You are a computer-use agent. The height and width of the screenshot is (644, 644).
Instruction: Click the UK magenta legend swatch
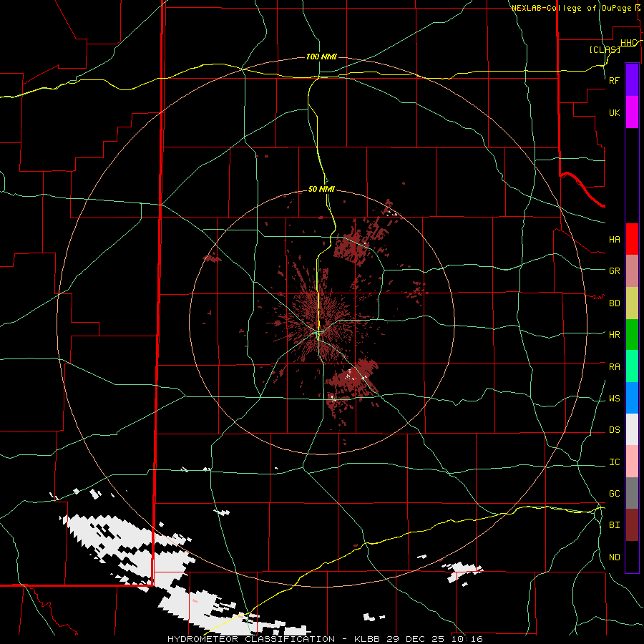click(632, 112)
